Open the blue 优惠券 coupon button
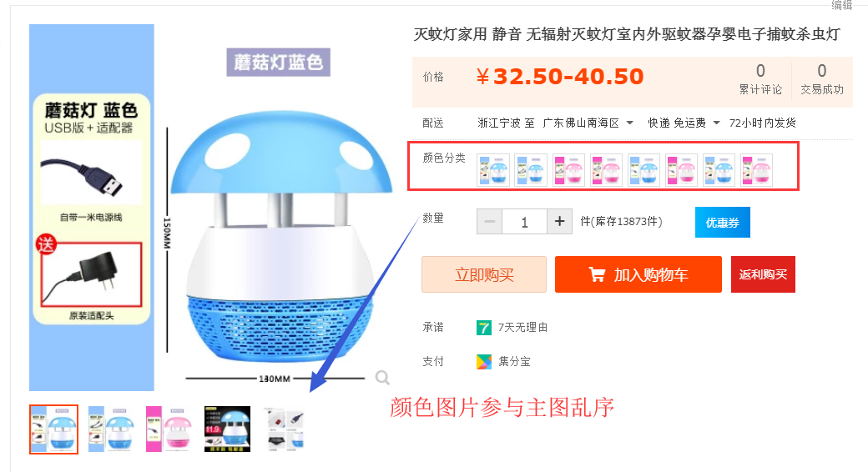 point(723,223)
